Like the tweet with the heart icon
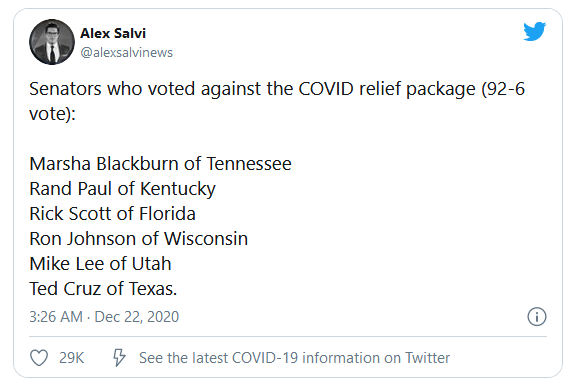This screenshot has width=575, height=388. (39, 358)
